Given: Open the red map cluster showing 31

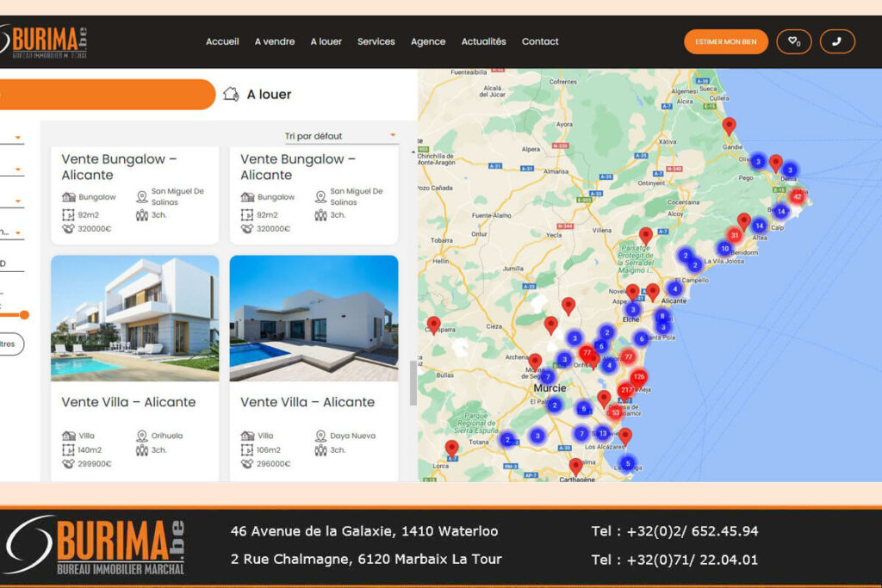Looking at the screenshot, I should [x=734, y=236].
